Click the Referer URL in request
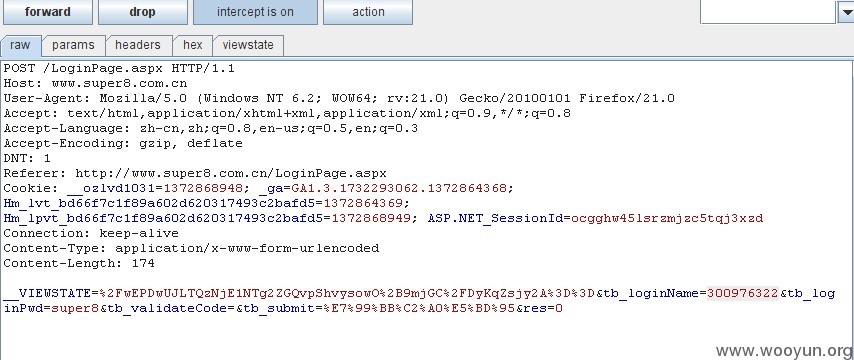This screenshot has width=854, height=360. point(231,174)
